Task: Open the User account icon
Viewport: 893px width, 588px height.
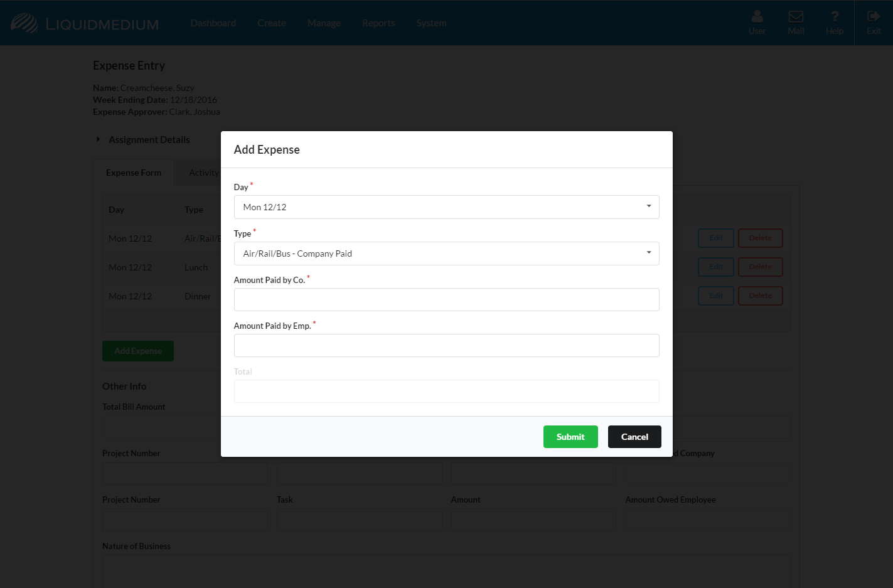Action: click(757, 17)
